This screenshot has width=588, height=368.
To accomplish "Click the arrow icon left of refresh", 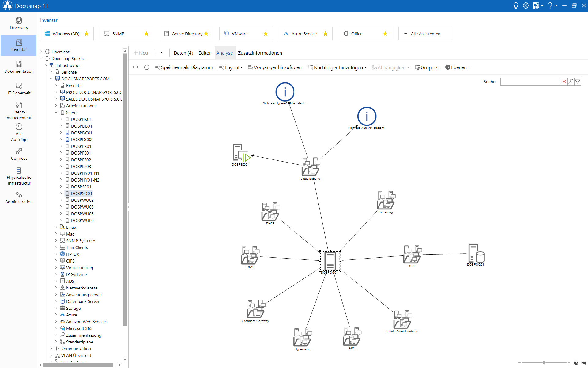I will pos(136,67).
